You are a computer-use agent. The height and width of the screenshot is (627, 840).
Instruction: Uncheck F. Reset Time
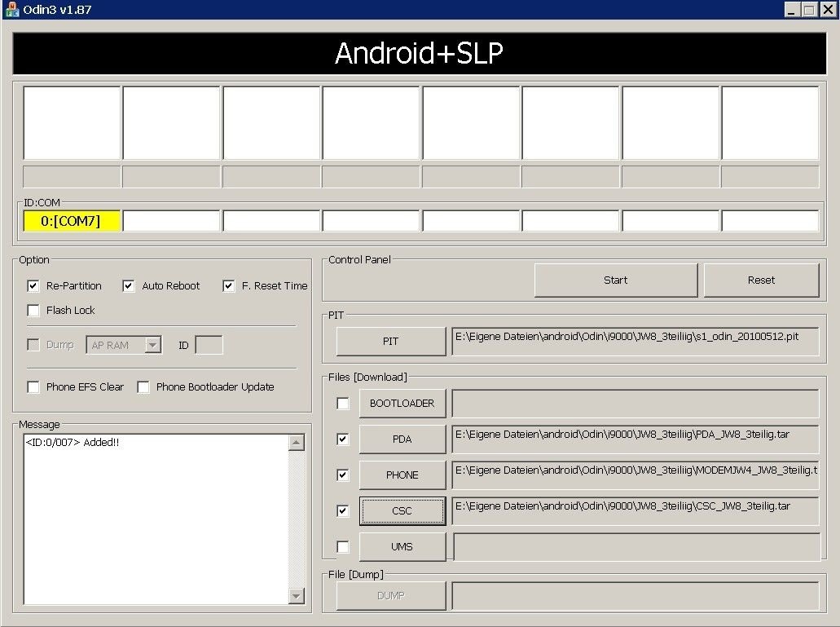pyautogui.click(x=229, y=285)
